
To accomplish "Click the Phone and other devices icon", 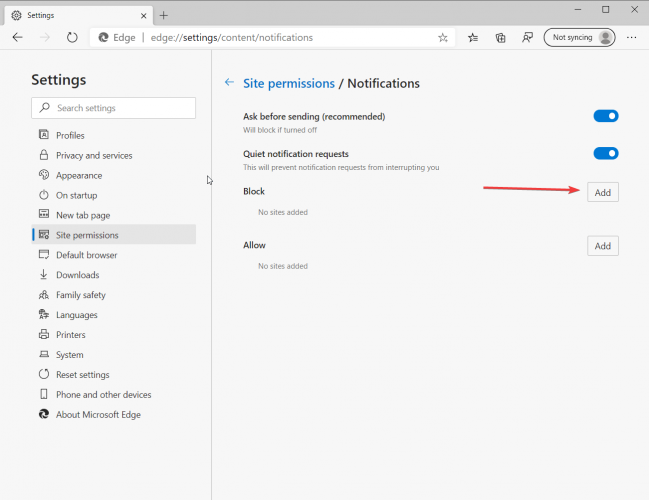I will pyautogui.click(x=43, y=394).
